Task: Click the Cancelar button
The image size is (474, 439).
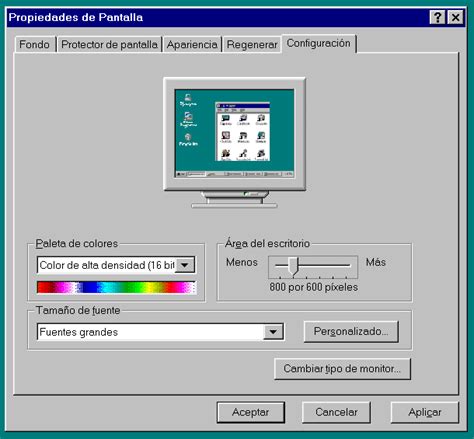Action: coord(336,412)
